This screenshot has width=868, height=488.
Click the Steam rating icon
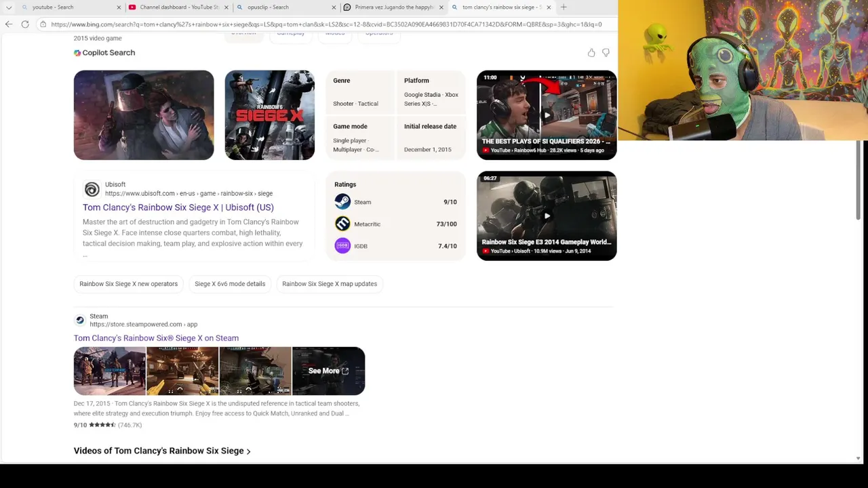342,202
